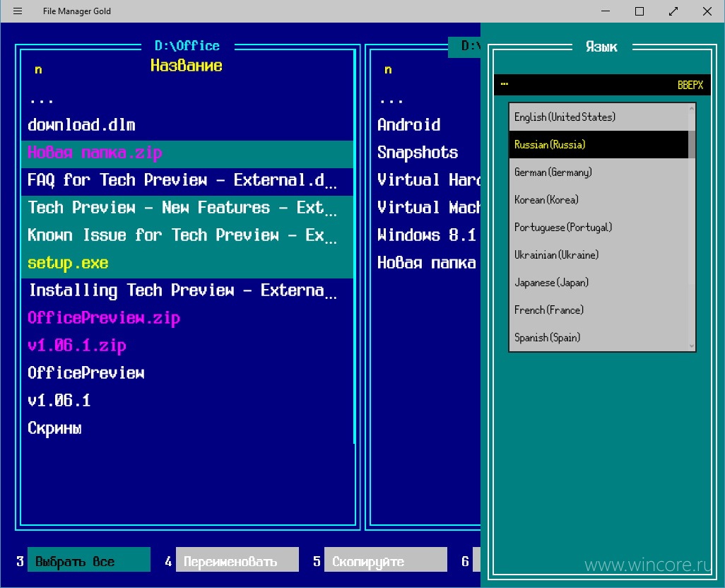Click the scrollbar thumb in language list
The image size is (725, 588).
pyautogui.click(x=692, y=145)
